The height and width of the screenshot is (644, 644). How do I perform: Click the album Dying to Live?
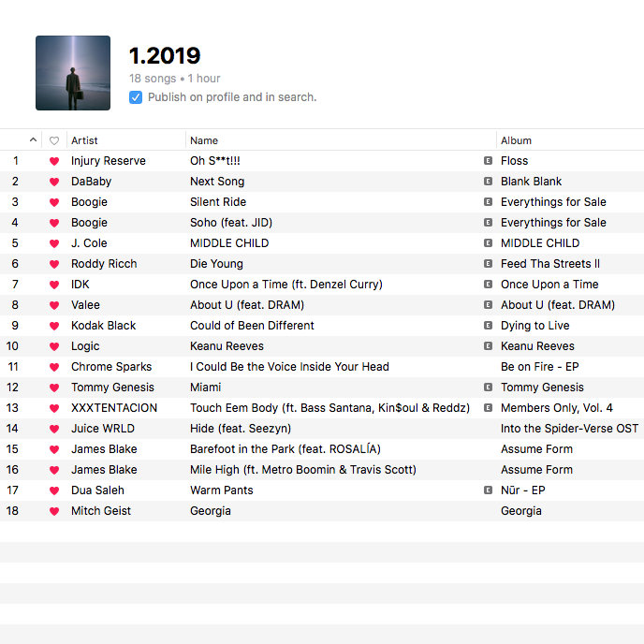[x=534, y=326]
